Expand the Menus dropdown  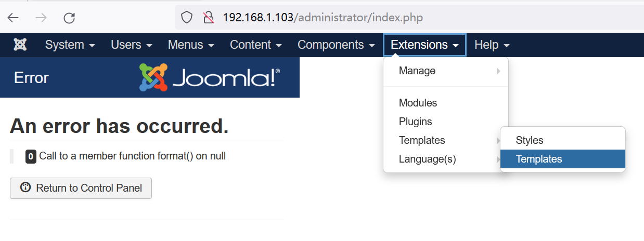[x=191, y=45]
